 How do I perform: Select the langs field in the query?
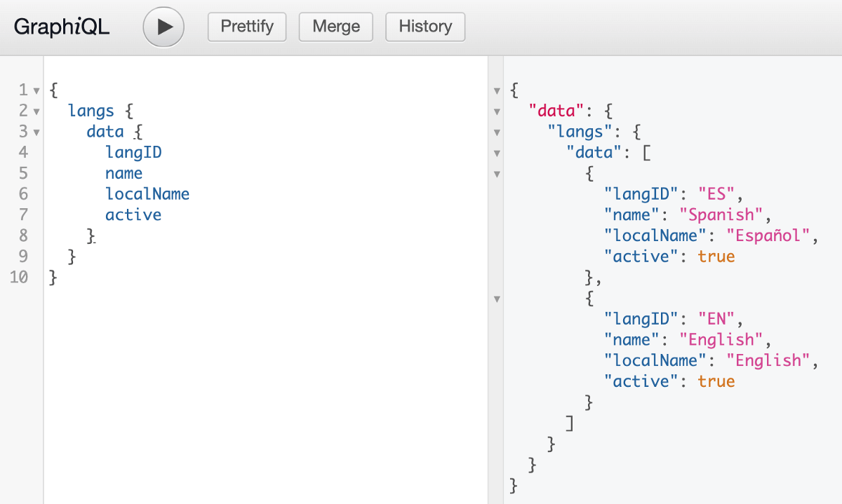click(x=91, y=111)
